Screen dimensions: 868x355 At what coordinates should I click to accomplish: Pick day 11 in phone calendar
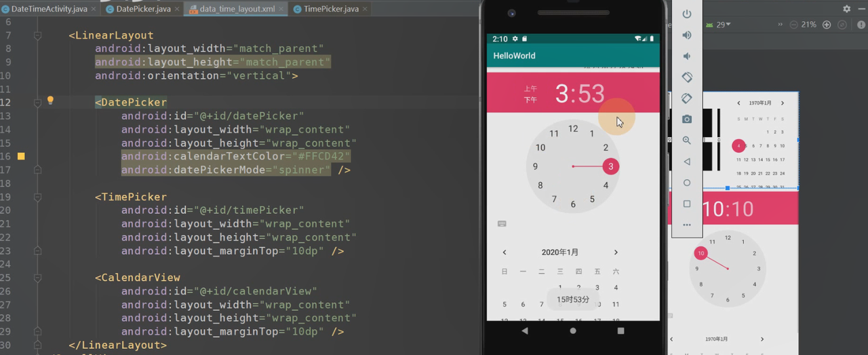(x=616, y=304)
